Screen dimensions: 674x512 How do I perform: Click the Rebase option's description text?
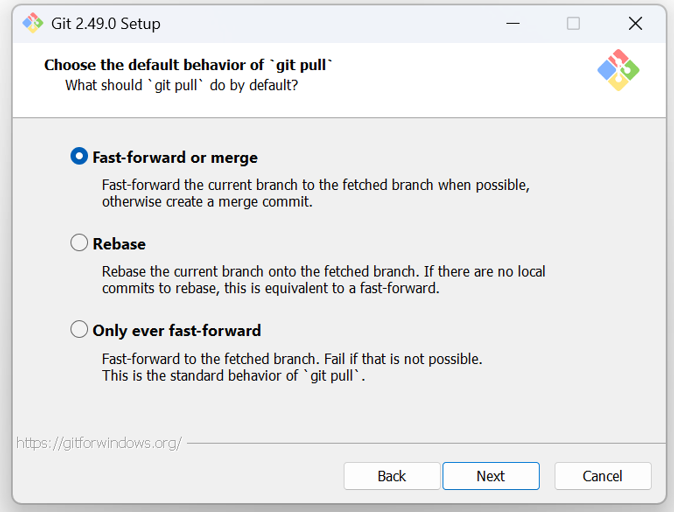[323, 280]
